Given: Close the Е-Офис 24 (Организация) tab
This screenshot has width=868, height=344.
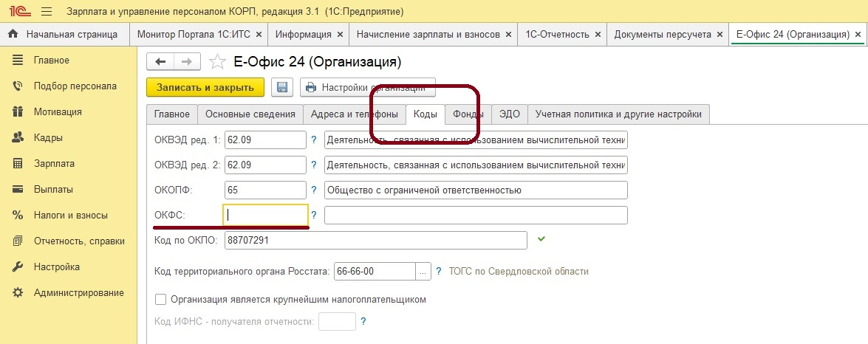Looking at the screenshot, I should point(858,34).
